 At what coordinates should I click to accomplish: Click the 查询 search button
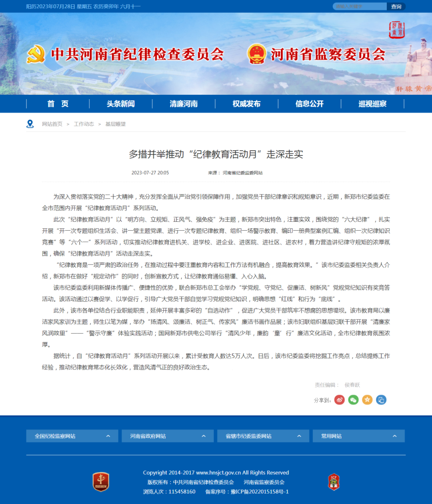[396, 6]
